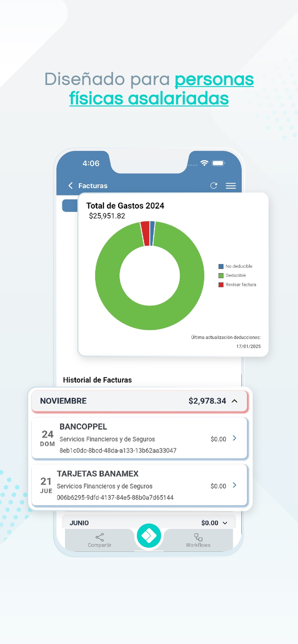Tap the NOVIEMBRE total $2,978.34
This screenshot has height=644, width=298.
tap(207, 401)
